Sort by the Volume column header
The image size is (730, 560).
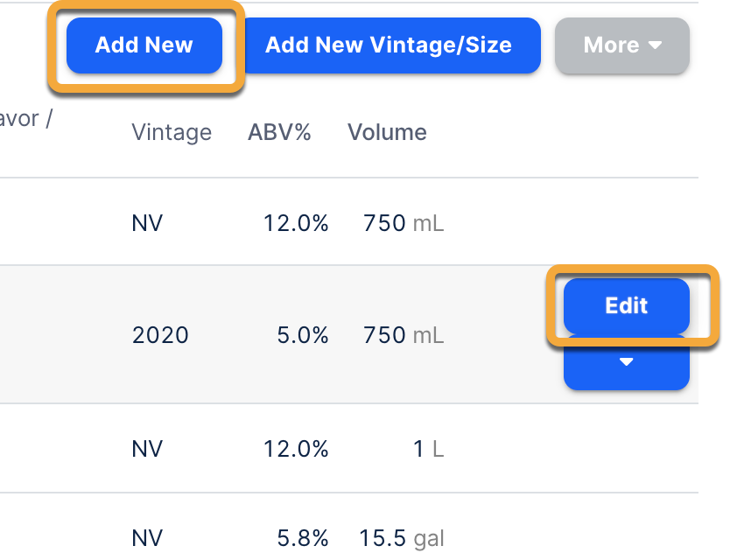(387, 132)
